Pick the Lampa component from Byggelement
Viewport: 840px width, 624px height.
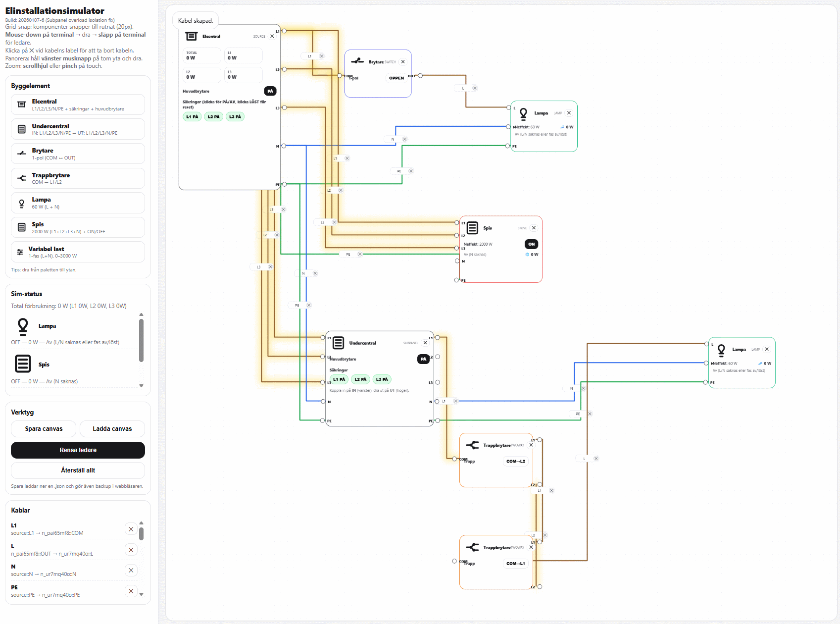click(x=78, y=203)
